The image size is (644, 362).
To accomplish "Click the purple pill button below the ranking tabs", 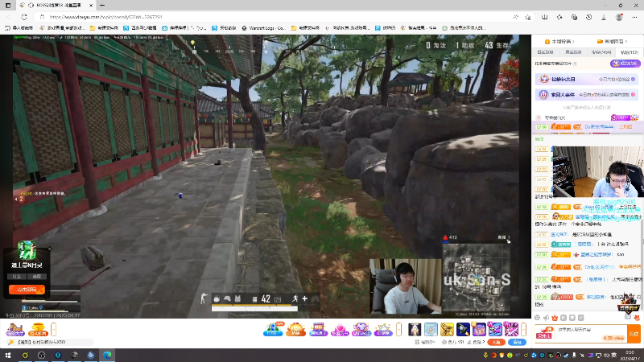I will click(x=625, y=64).
